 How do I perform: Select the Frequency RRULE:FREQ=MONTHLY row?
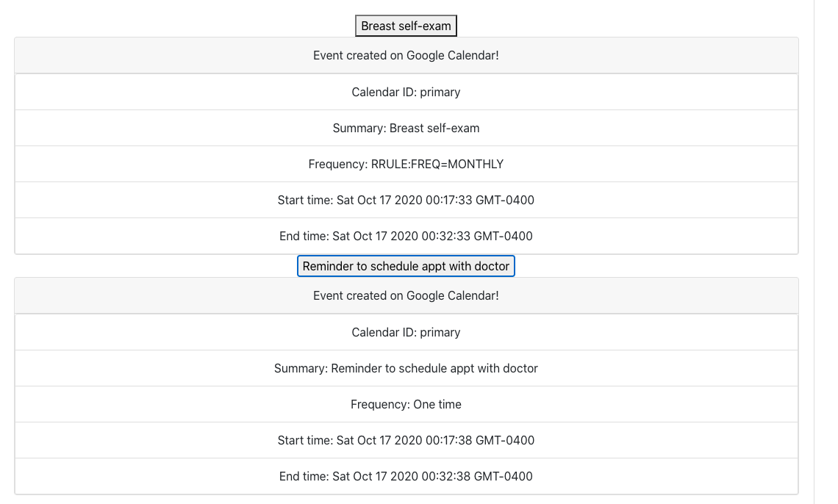click(x=406, y=164)
